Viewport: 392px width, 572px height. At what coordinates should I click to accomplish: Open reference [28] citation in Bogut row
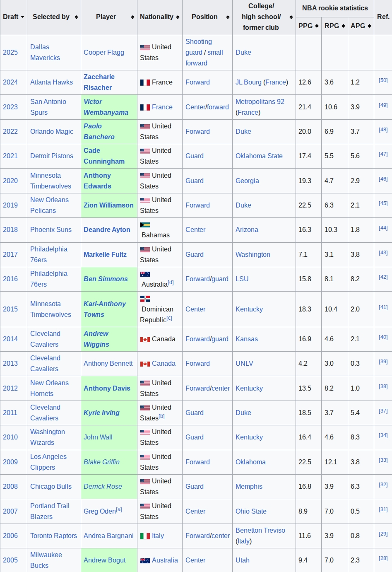pos(383,558)
